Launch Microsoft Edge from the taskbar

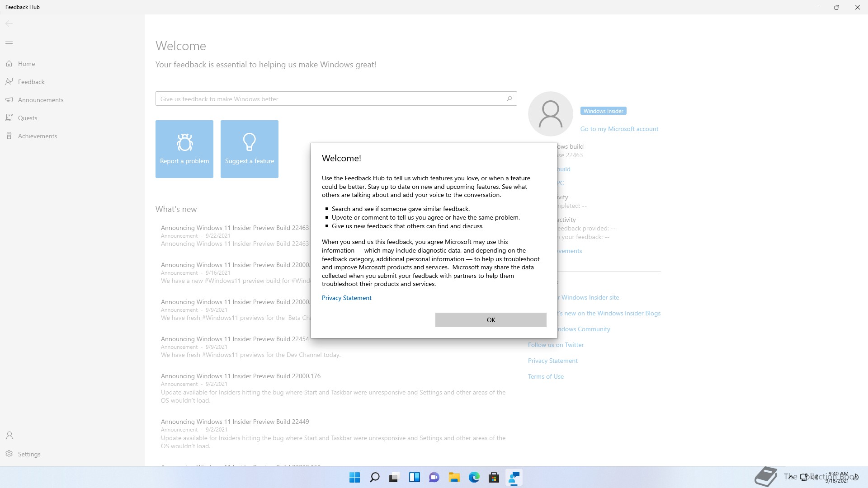[474, 477]
